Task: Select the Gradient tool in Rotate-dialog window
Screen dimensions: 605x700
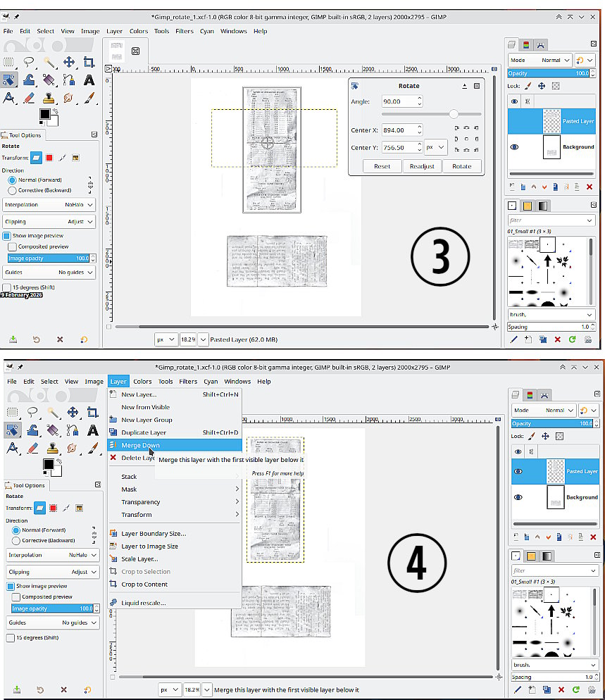Action: pos(49,80)
